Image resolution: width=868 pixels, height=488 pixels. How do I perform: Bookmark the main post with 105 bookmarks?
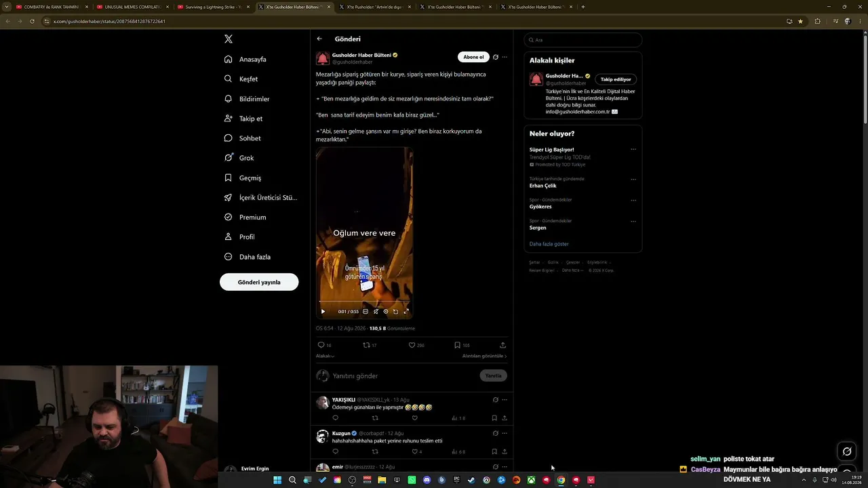[458, 345]
